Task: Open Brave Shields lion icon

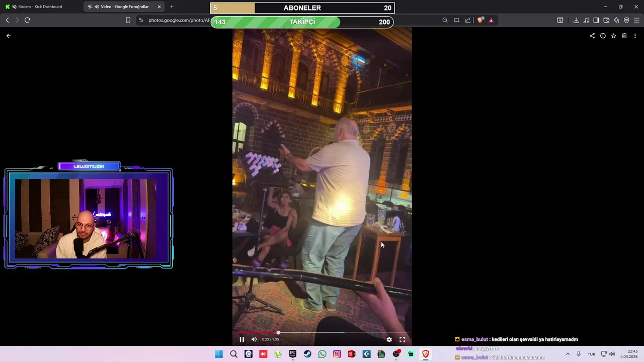Action: pos(480,20)
